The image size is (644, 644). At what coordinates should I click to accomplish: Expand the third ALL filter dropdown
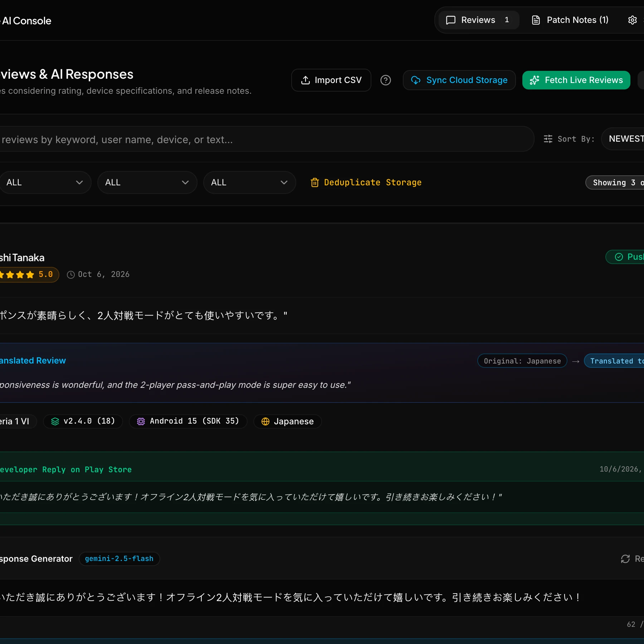pyautogui.click(x=249, y=182)
